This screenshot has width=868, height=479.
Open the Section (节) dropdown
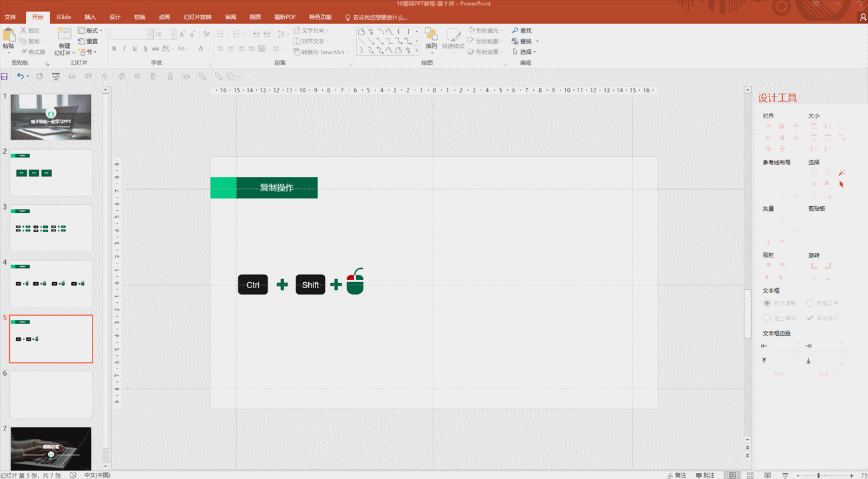pyautogui.click(x=88, y=52)
